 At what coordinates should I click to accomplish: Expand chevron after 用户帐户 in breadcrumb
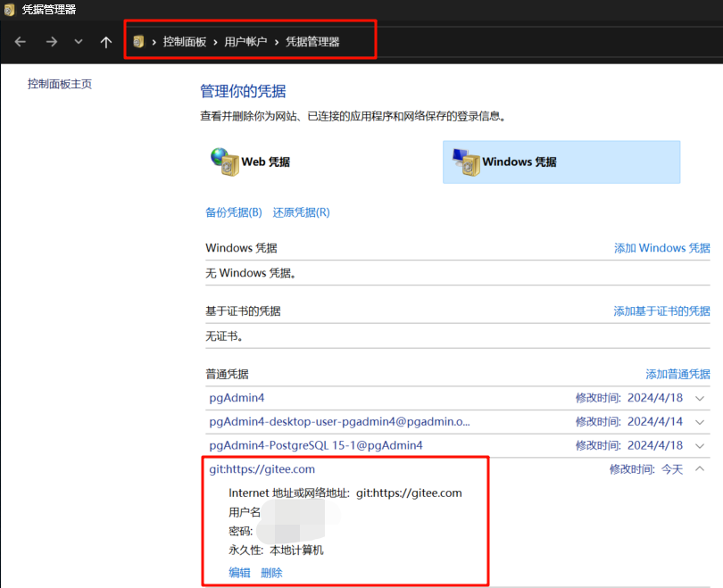click(277, 43)
